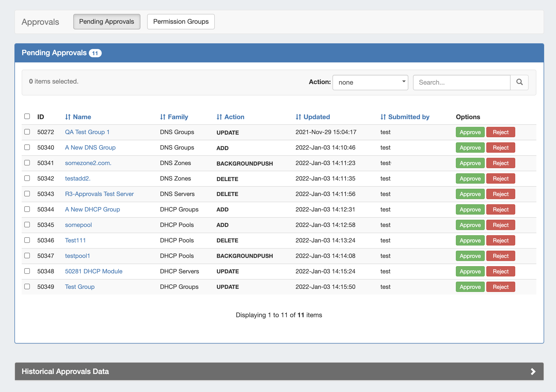This screenshot has width=556, height=392.
Task: Open the Action dropdown set to none
Action: point(370,82)
